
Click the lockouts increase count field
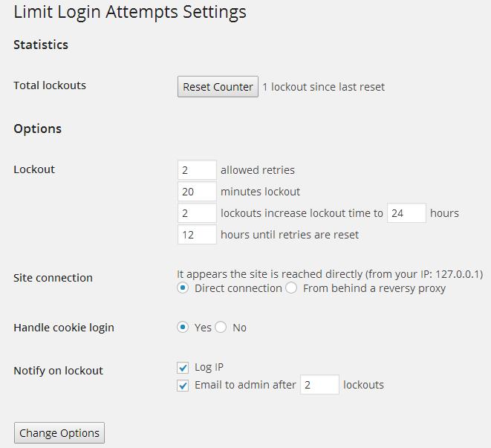coord(197,213)
